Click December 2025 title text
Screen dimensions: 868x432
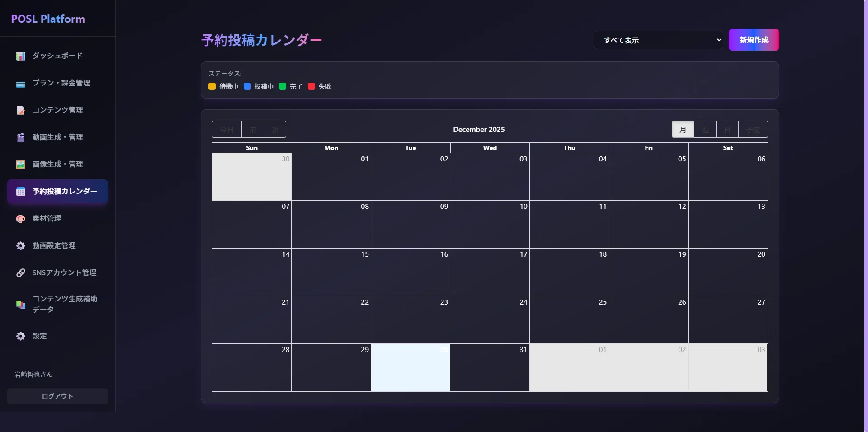tap(479, 130)
